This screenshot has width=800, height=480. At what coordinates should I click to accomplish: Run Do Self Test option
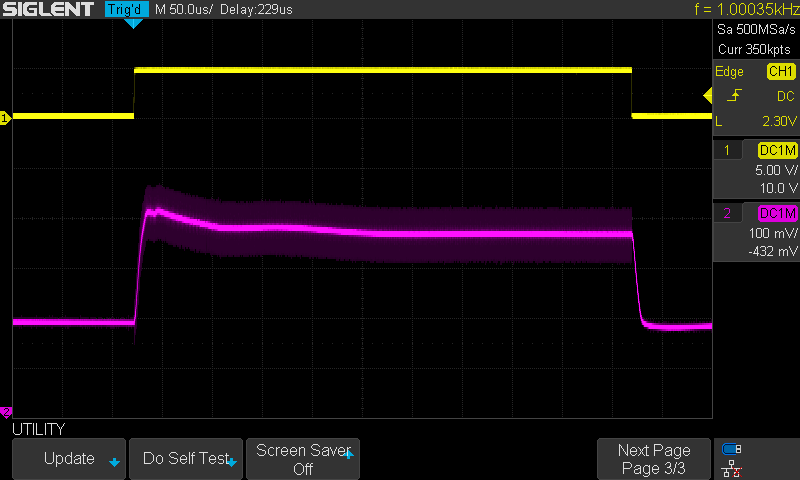pyautogui.click(x=186, y=459)
